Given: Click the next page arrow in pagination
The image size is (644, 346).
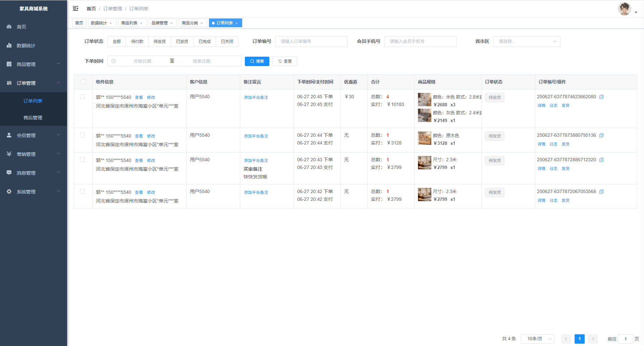Looking at the screenshot, I should [593, 339].
